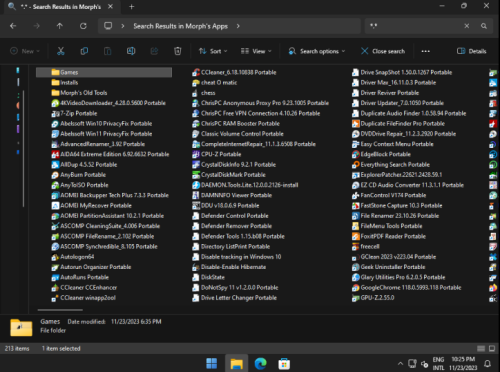Select the Glary Utilities Pro icon

[x=356, y=277]
